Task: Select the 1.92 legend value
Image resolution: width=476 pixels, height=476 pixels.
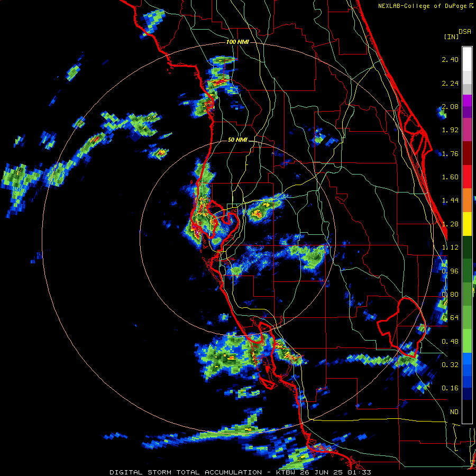Action: pyautogui.click(x=450, y=130)
